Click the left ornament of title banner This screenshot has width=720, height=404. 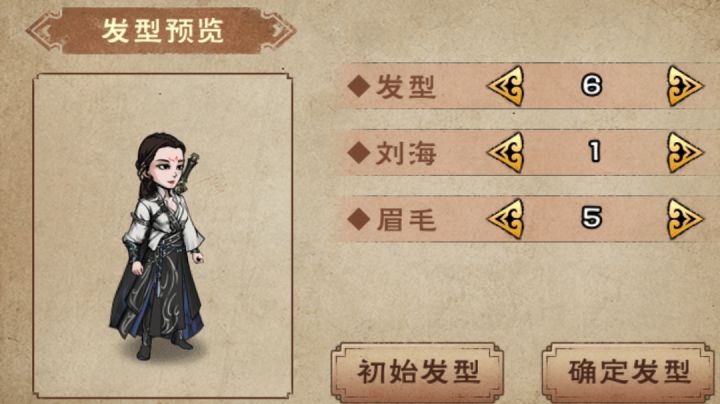[44, 31]
